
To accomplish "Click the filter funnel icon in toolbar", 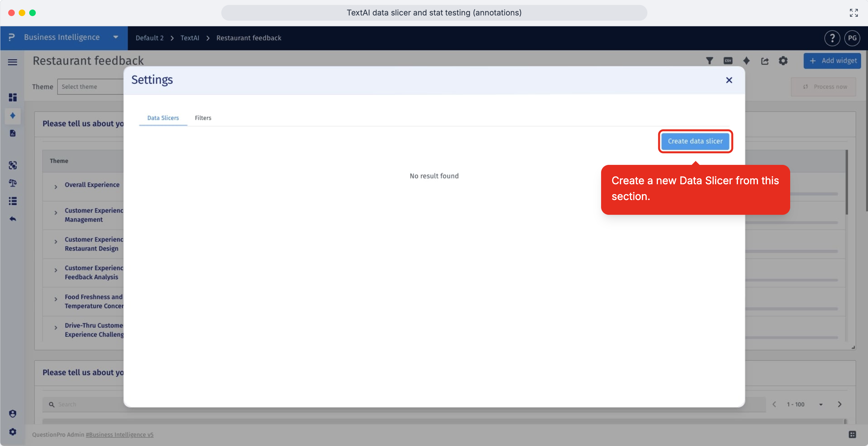I will point(709,61).
